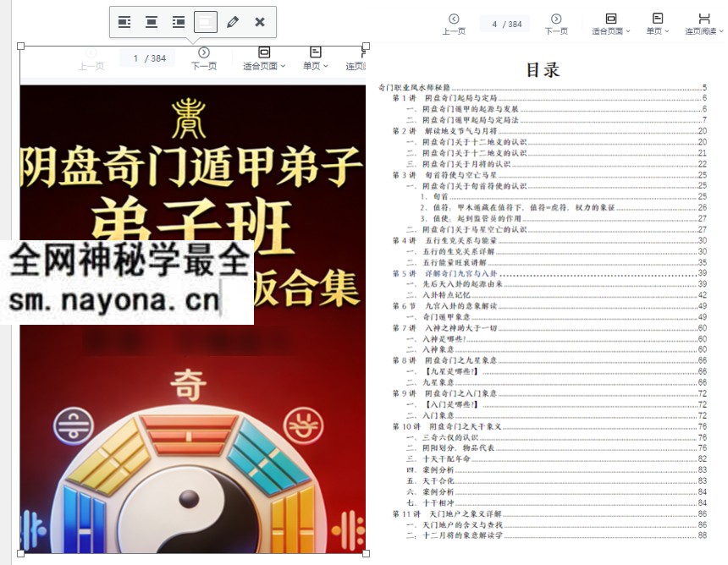The height and width of the screenshot is (565, 728).
Task: Click contents entry 阴阳划分、物品代表
Action: [557, 448]
